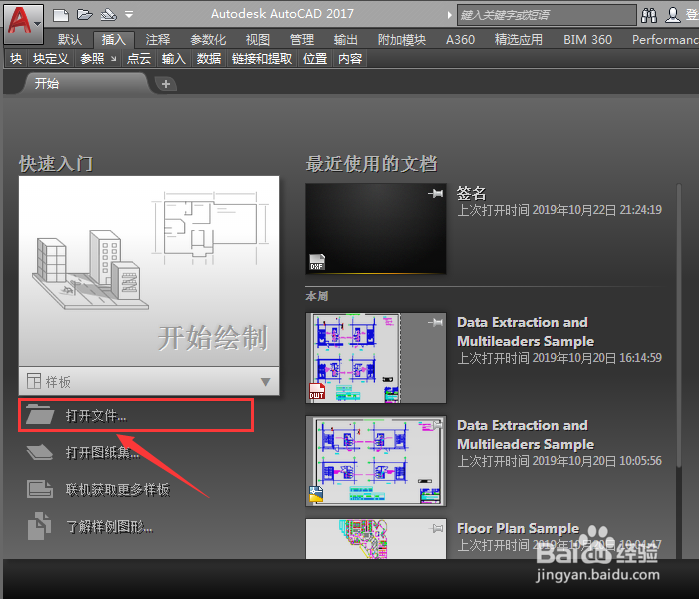This screenshot has width=699, height=599.
Task: Switch to the 输出 ribbon tab
Action: [346, 40]
